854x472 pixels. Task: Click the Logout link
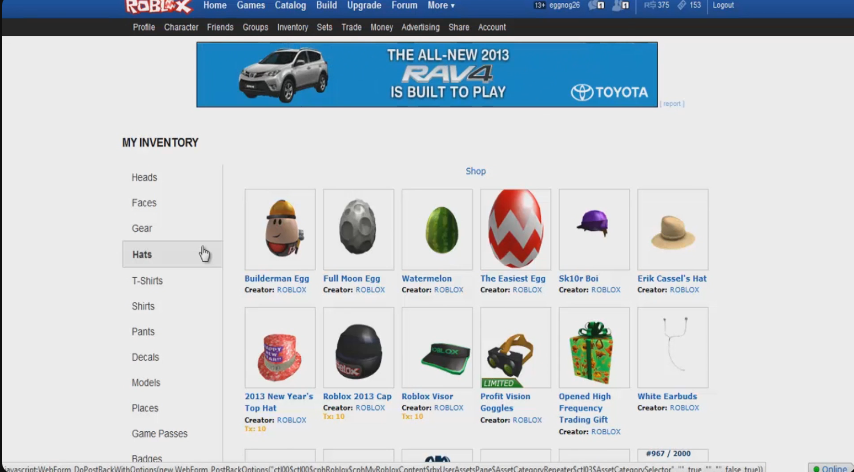click(x=723, y=6)
